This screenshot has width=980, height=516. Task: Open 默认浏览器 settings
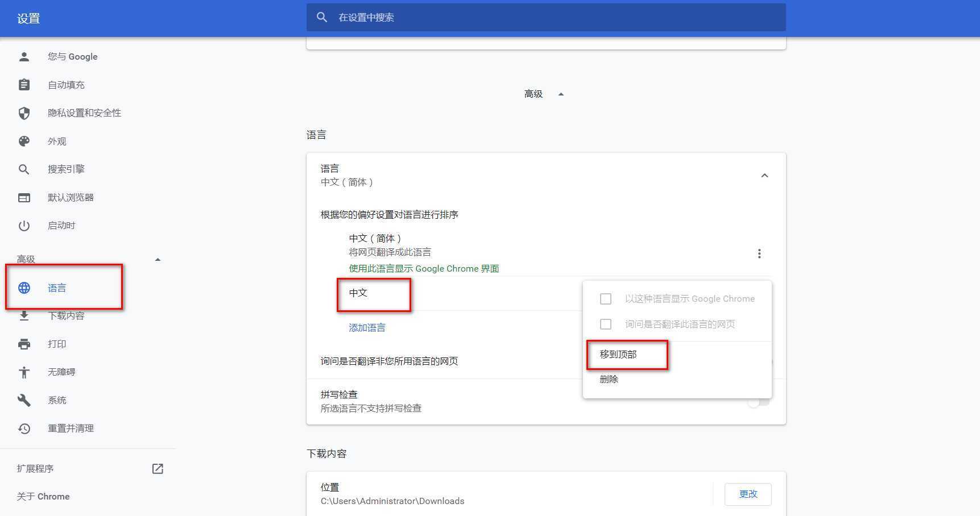[71, 198]
